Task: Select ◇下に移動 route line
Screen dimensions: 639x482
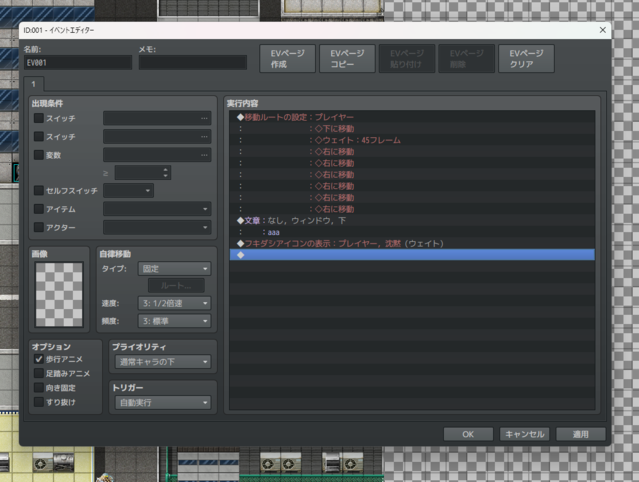Action: pos(412,129)
